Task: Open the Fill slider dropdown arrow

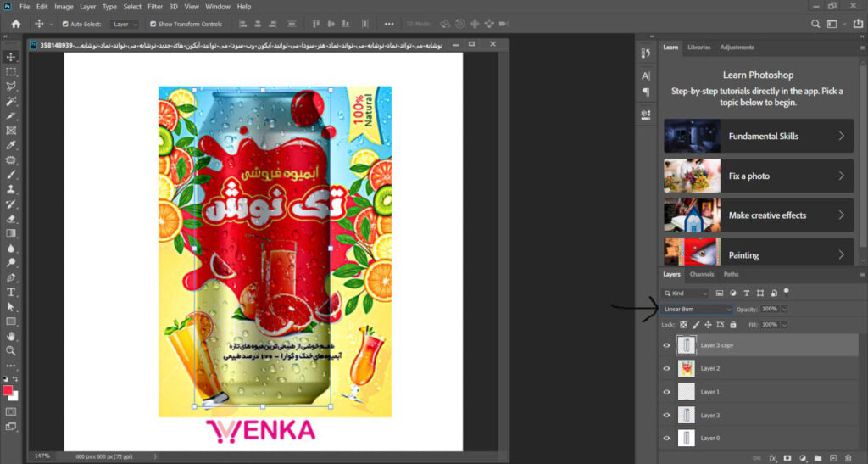Action: pos(784,325)
